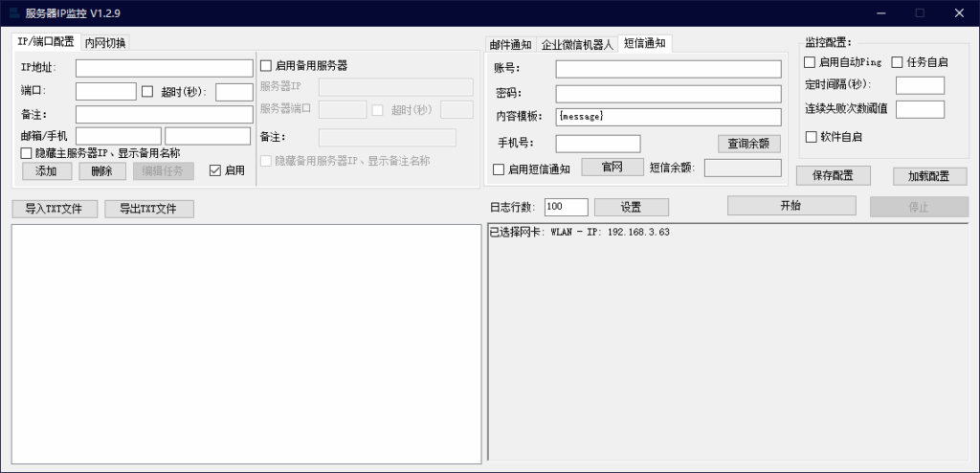Open the 企业微信机器人 tab

pyautogui.click(x=577, y=44)
